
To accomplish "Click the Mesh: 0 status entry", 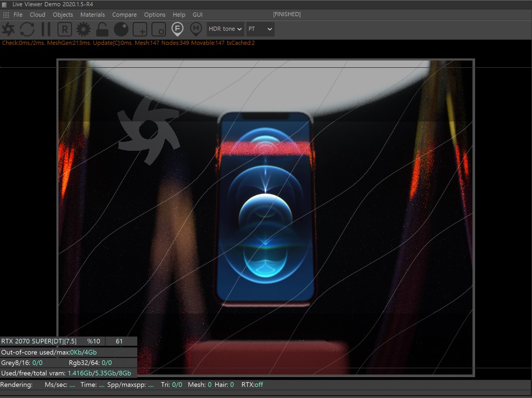I will coord(199,385).
